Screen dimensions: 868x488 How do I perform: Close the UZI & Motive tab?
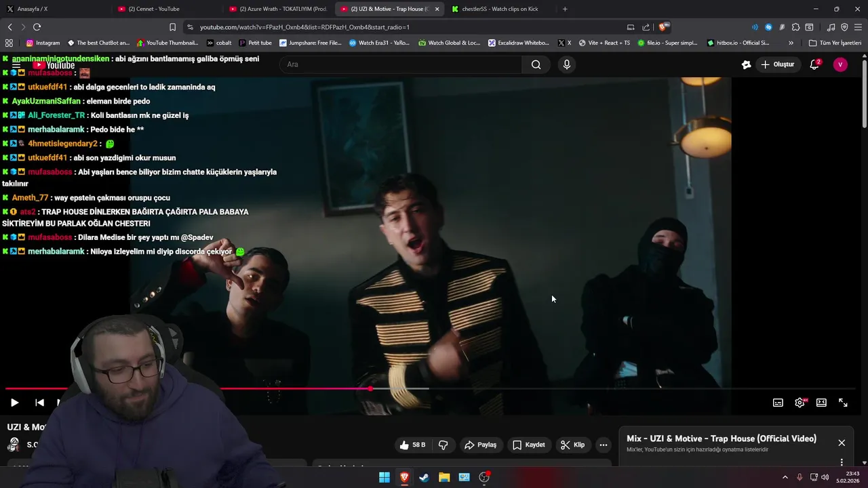point(437,9)
